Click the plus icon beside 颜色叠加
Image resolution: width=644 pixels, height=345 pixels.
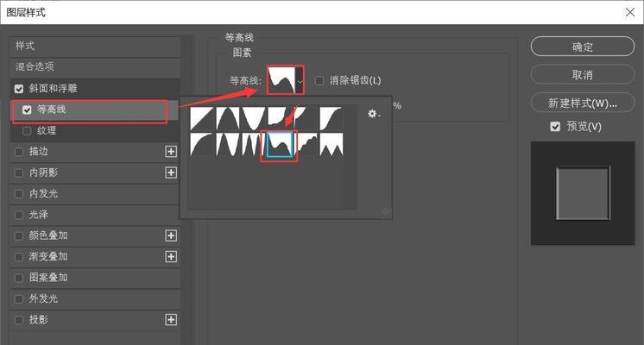(171, 235)
